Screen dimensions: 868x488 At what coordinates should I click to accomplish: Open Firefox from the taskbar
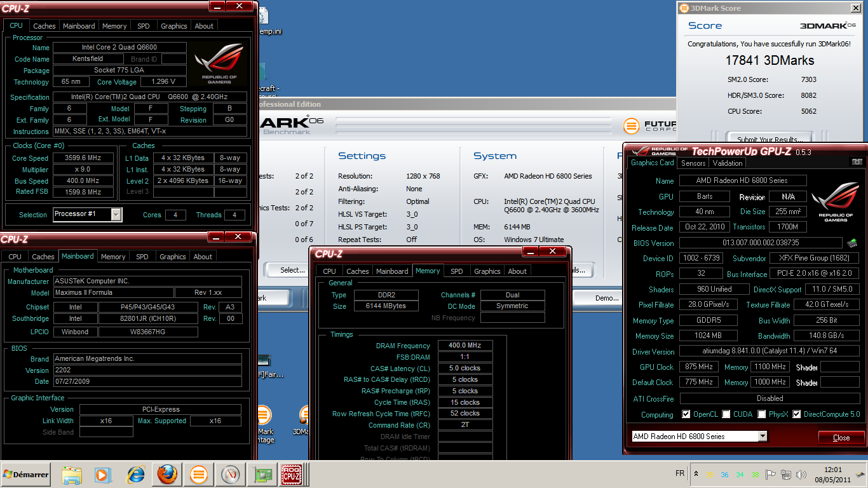tap(167, 474)
